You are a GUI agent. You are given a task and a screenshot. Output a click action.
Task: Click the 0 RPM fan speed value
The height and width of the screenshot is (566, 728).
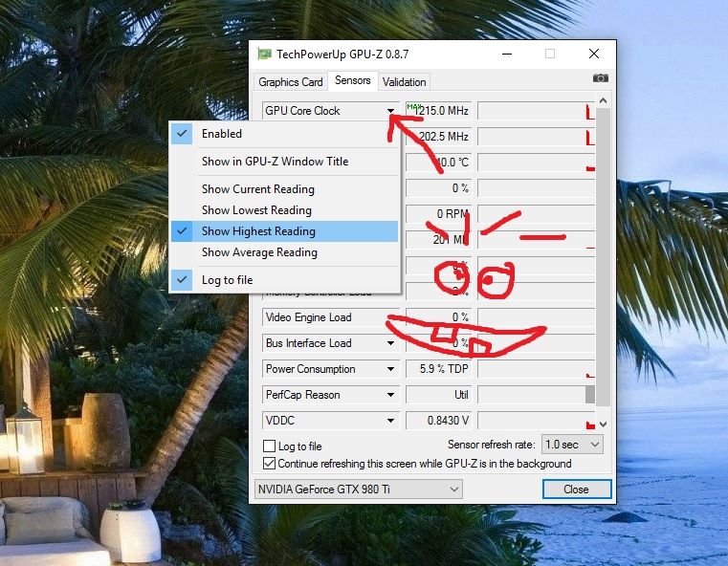439,214
